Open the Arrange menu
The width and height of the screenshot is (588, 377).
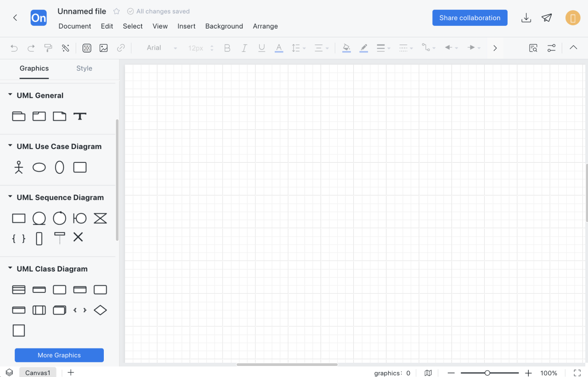click(265, 26)
